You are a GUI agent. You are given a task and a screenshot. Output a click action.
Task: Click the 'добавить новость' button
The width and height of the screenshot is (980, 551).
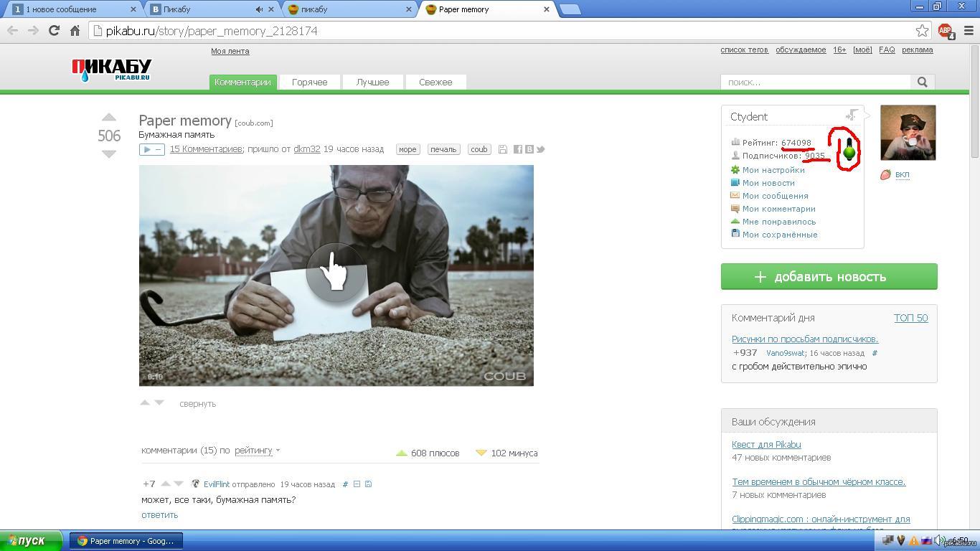tap(829, 277)
